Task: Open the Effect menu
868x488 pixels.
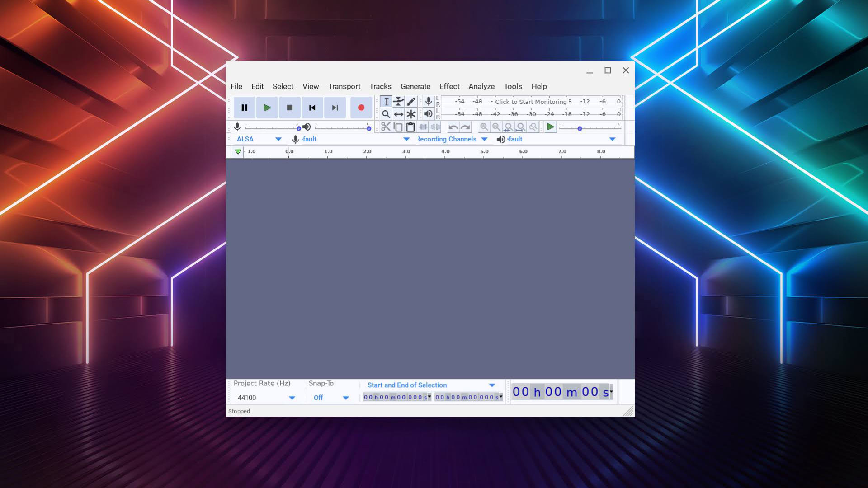Action: [x=449, y=86]
